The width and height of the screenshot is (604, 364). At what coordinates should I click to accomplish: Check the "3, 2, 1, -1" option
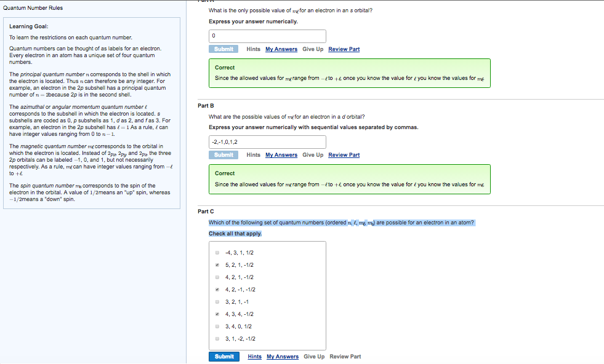point(217,301)
